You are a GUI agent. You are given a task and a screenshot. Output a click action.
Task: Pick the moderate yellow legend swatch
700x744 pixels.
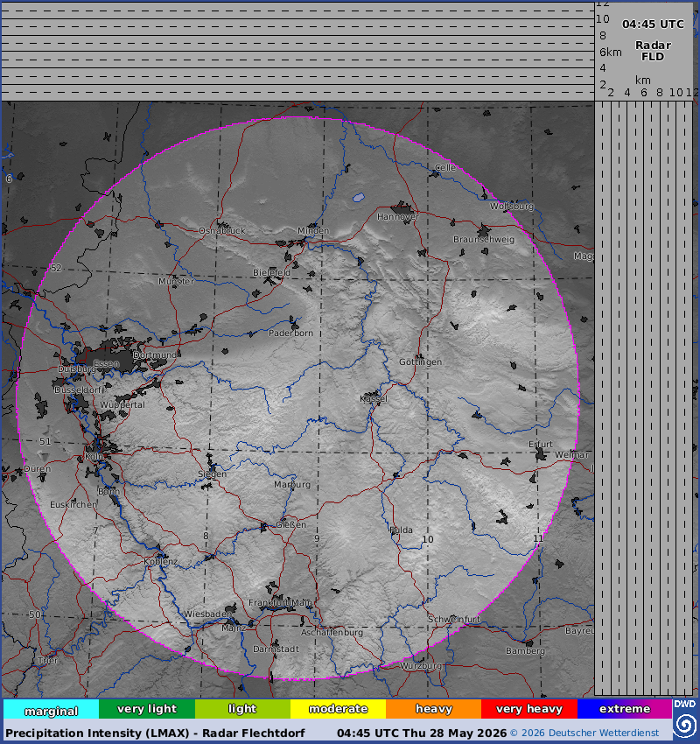(x=338, y=709)
